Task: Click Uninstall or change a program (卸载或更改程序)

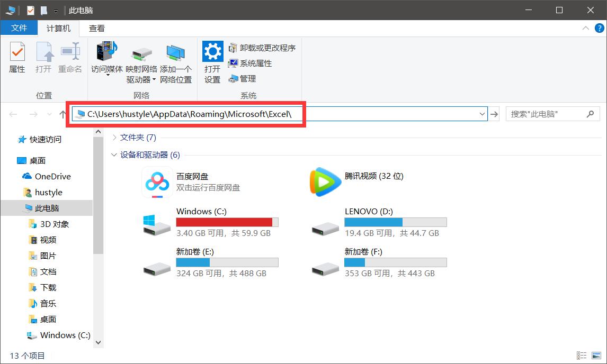Action: (262, 48)
